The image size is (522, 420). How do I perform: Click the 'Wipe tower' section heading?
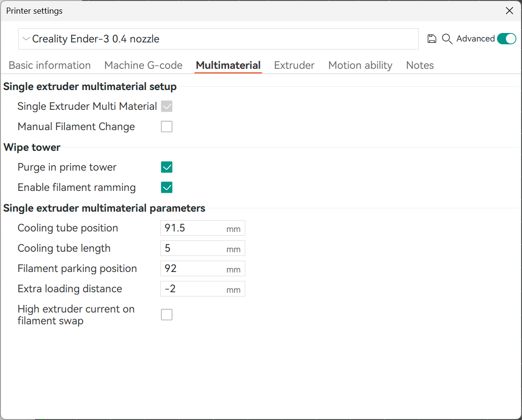32,147
